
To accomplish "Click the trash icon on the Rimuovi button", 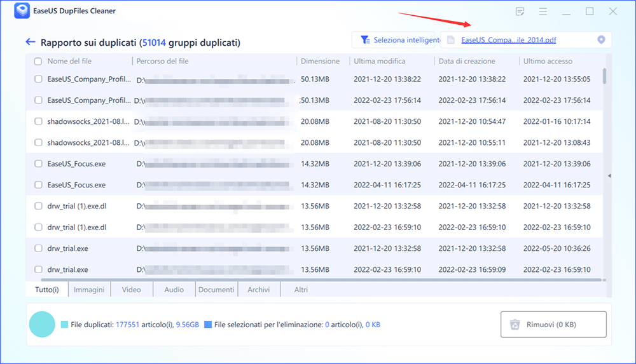I will click(x=515, y=325).
